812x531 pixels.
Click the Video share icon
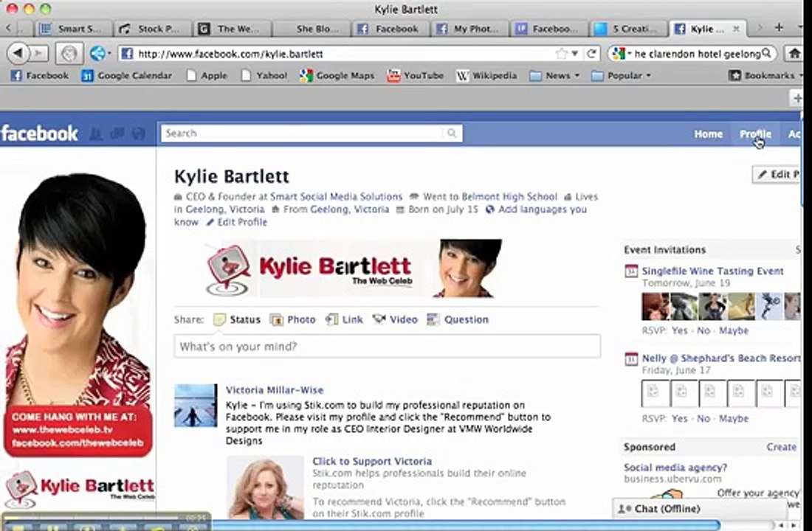click(379, 319)
